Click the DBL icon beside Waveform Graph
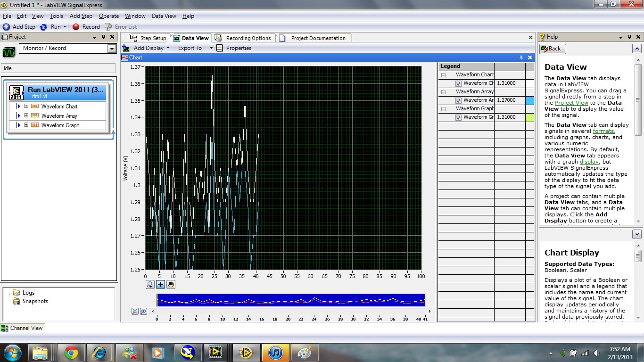644x362 pixels. (x=35, y=125)
